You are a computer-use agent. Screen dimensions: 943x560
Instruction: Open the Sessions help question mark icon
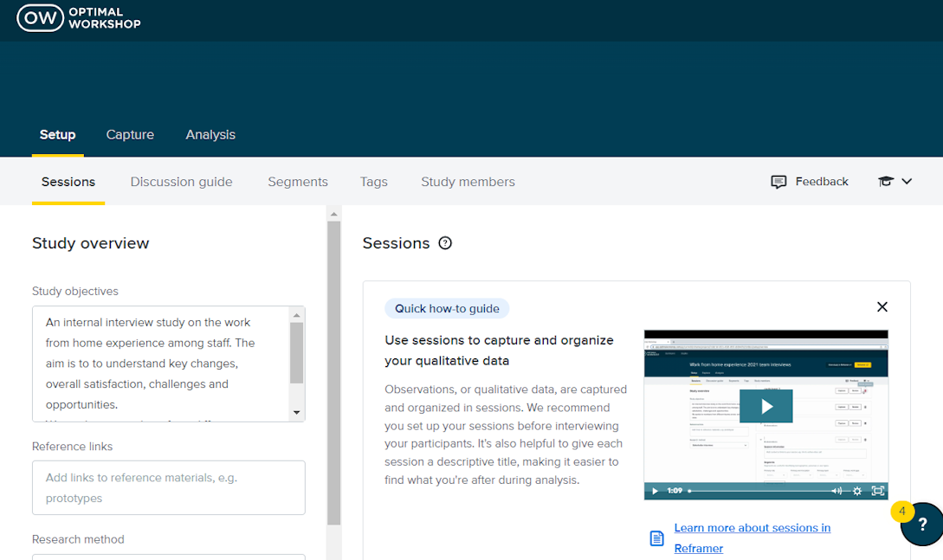(445, 243)
